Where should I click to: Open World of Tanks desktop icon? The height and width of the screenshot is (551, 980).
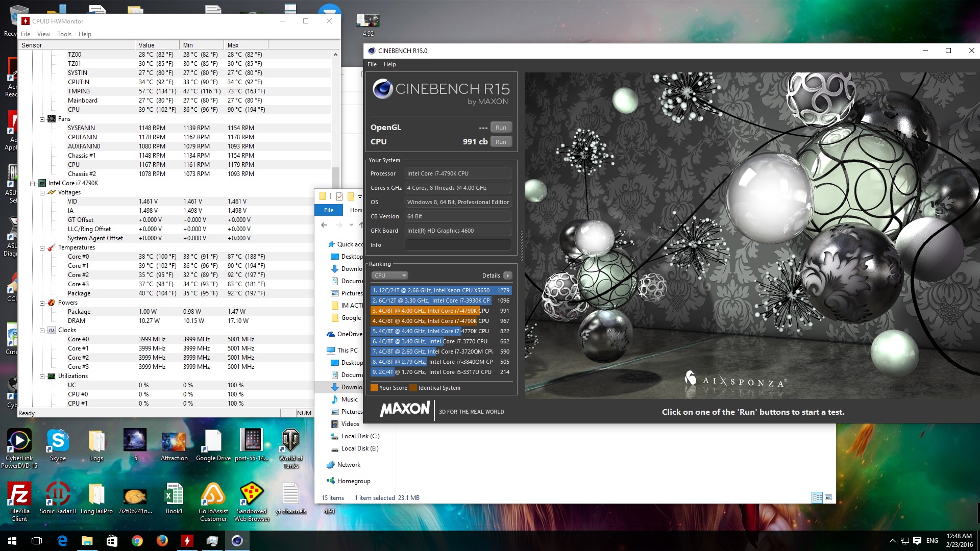[290, 441]
